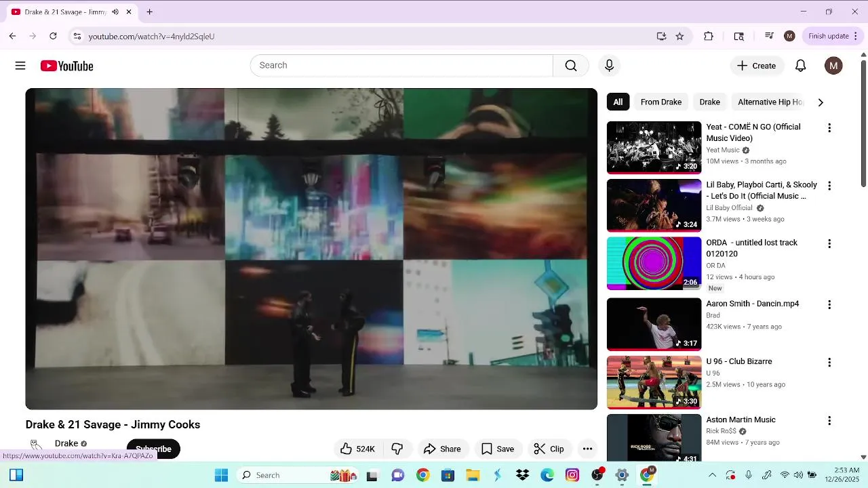
Task: Open options for U 96 Club Bizarre video
Action: (829, 363)
